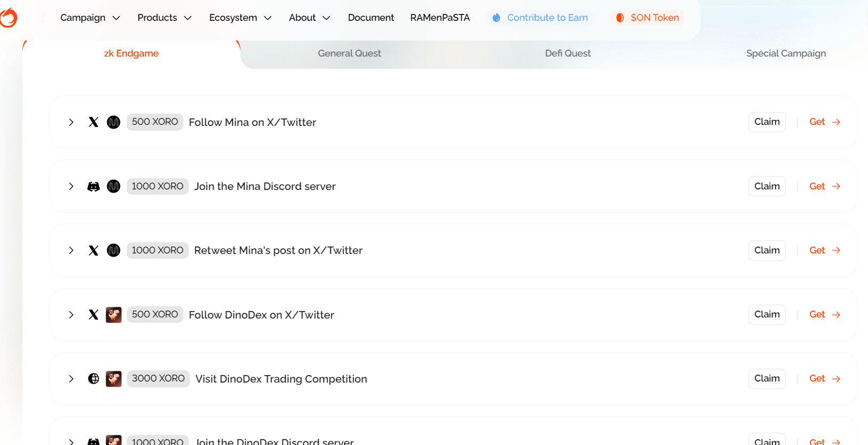Click Mina logo in Join Mina Discord row
Image resolution: width=868 pixels, height=445 pixels.
(114, 186)
